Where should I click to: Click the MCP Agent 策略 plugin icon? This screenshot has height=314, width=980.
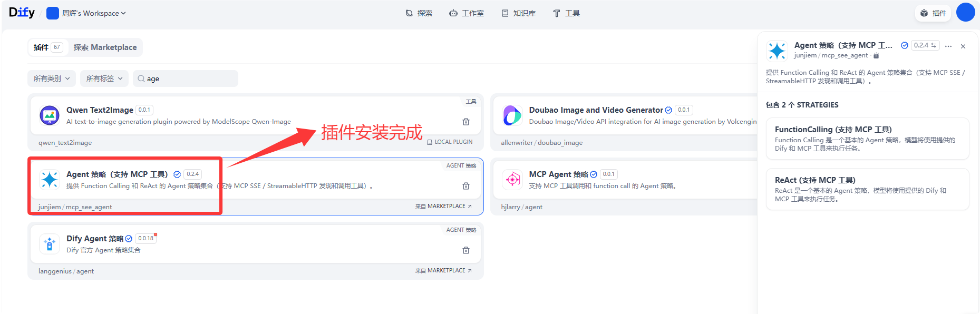[x=512, y=179]
